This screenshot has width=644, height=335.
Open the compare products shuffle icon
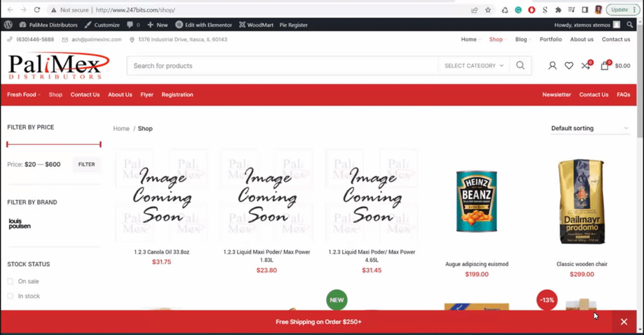586,65
